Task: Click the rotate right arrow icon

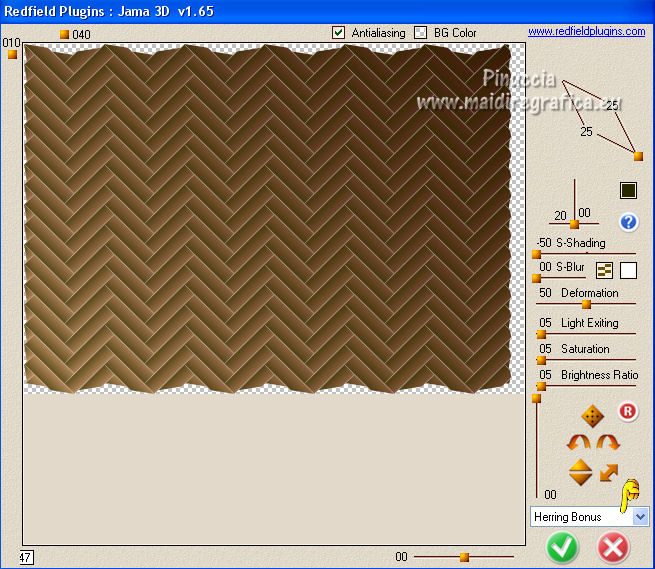Action: point(608,442)
